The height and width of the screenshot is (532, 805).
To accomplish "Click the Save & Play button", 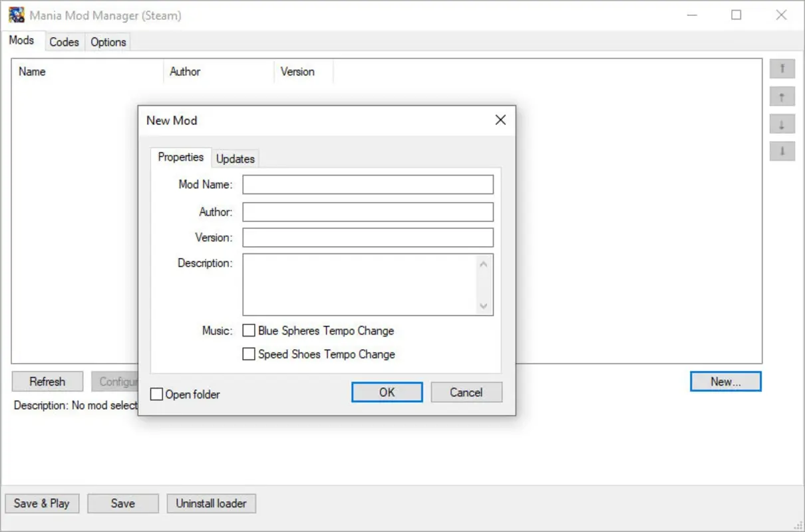I will pyautogui.click(x=42, y=503).
